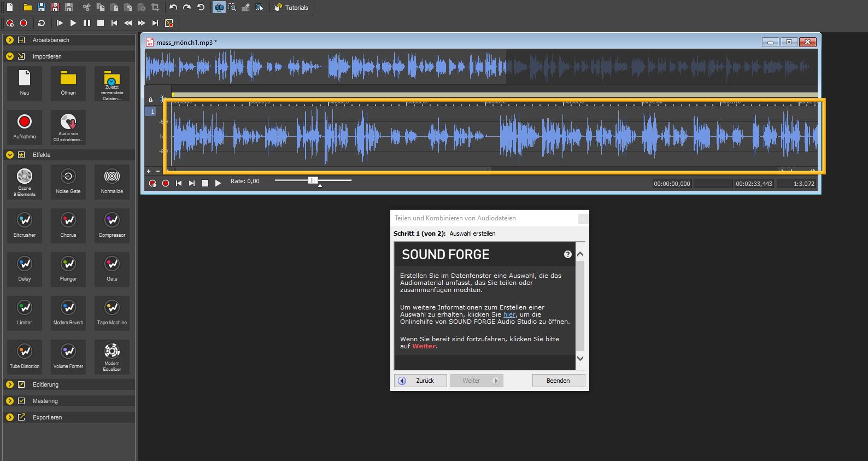The image size is (868, 461).
Task: Open the Modern Reverb effect
Action: 68,313
